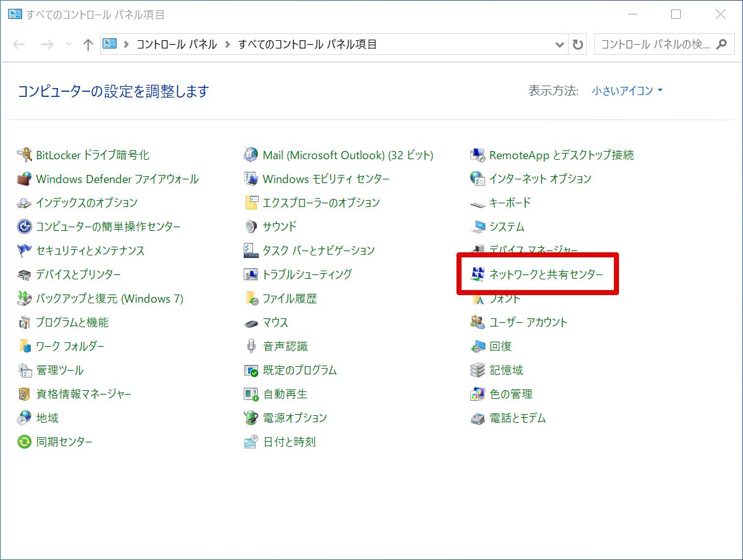Click the 色の管理 icon

click(478, 394)
